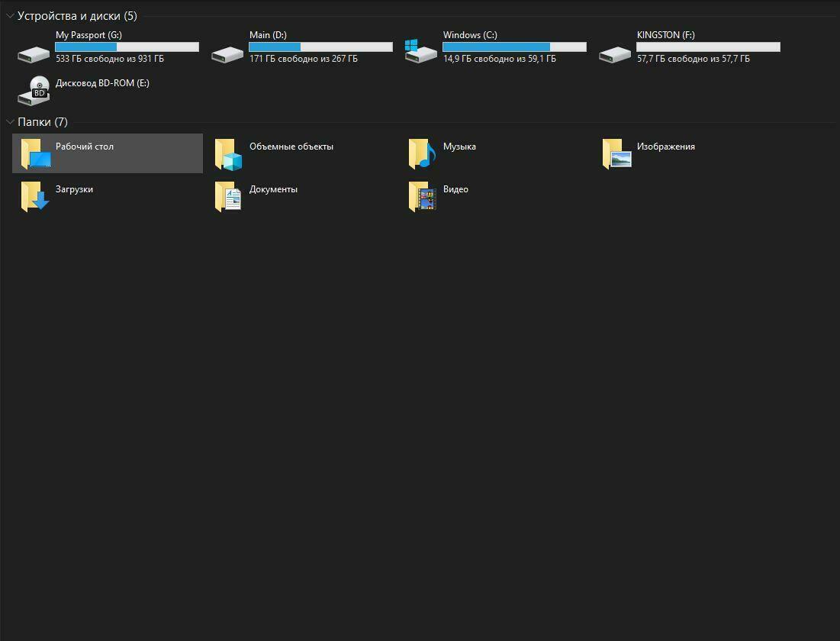Click the Папки (7) header text
840x641 pixels.
pos(43,122)
